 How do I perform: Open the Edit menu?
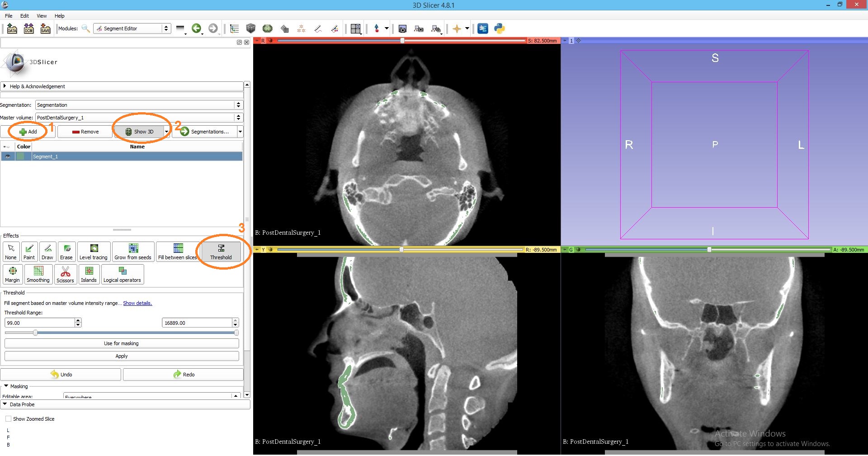point(24,16)
